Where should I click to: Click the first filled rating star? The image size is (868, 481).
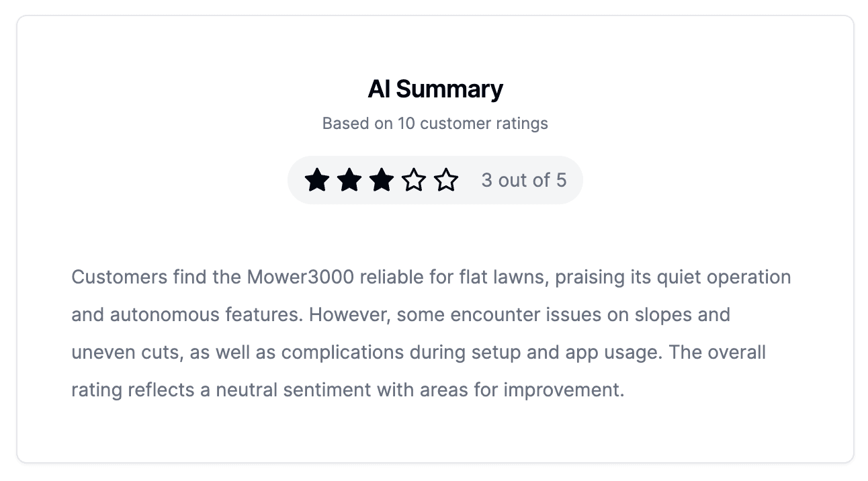(317, 180)
